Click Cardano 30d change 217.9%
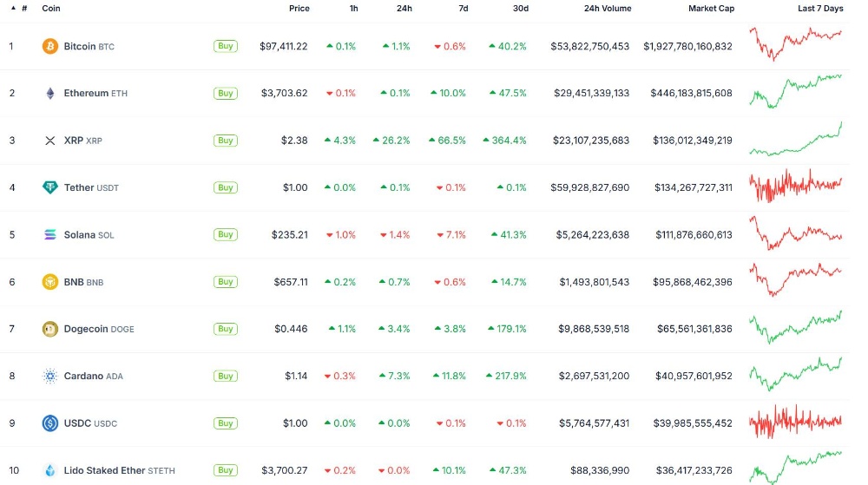The image size is (868, 485). click(507, 376)
